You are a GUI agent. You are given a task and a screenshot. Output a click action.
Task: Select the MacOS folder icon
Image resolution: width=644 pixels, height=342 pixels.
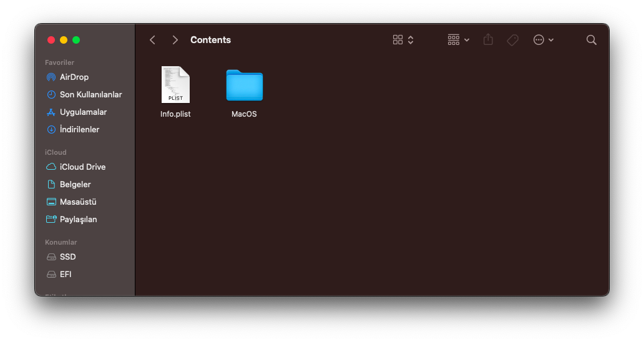[x=245, y=85]
